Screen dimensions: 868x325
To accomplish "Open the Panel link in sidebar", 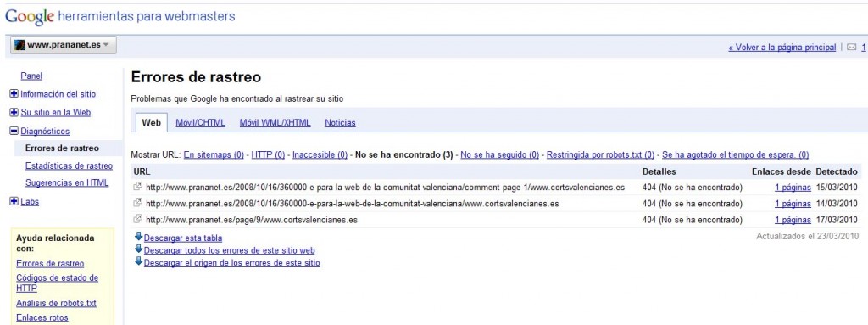I will click(x=31, y=76).
